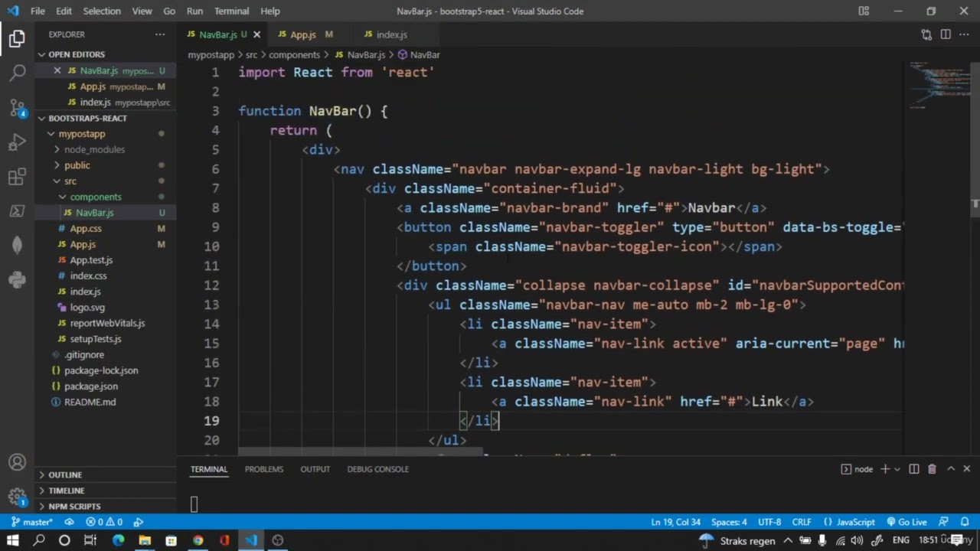The width and height of the screenshot is (980, 551).
Task: Switch to the Debug Console tab
Action: click(x=377, y=469)
